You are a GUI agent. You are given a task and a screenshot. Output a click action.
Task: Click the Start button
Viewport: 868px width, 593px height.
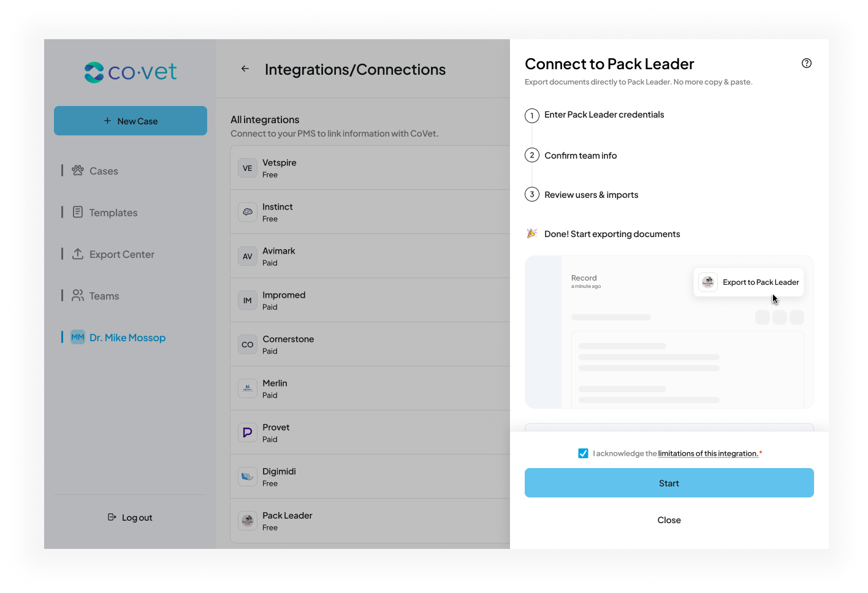(x=669, y=483)
